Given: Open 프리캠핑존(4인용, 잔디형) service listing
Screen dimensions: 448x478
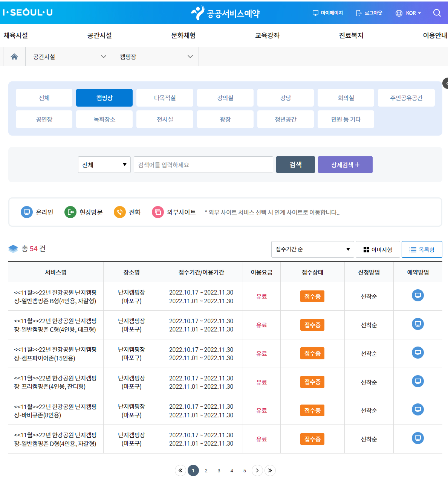Looking at the screenshot, I should (x=55, y=382).
